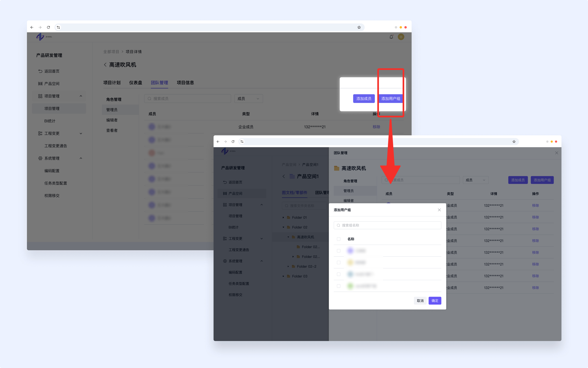
Task: Click back arrow in rear browser window
Action: pos(32,27)
